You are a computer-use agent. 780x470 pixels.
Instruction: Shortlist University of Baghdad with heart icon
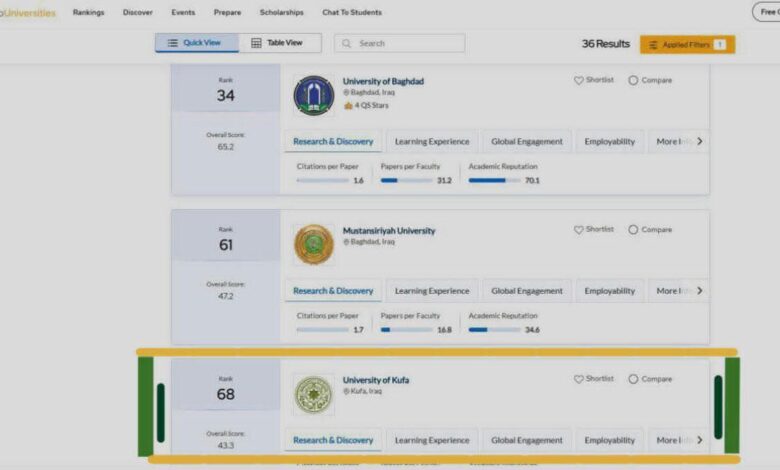click(x=578, y=80)
